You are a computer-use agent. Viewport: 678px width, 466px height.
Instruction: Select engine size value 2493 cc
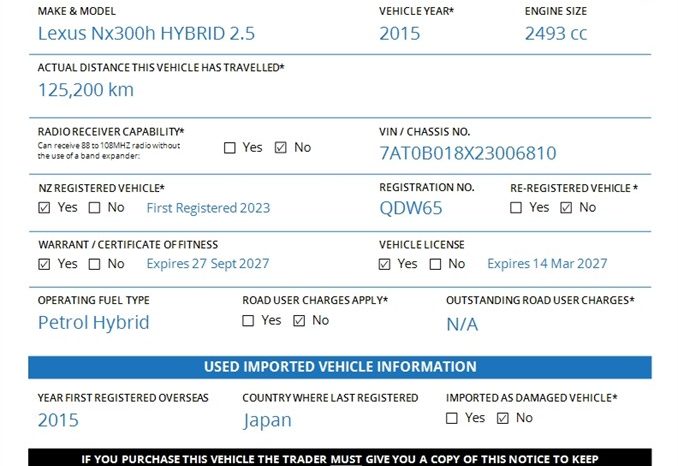click(556, 33)
